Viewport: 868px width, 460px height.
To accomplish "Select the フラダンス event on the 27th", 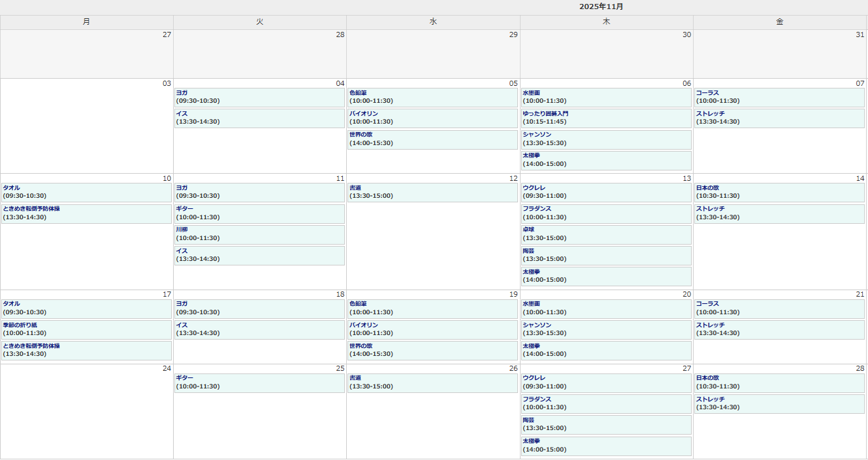I will click(x=606, y=403).
